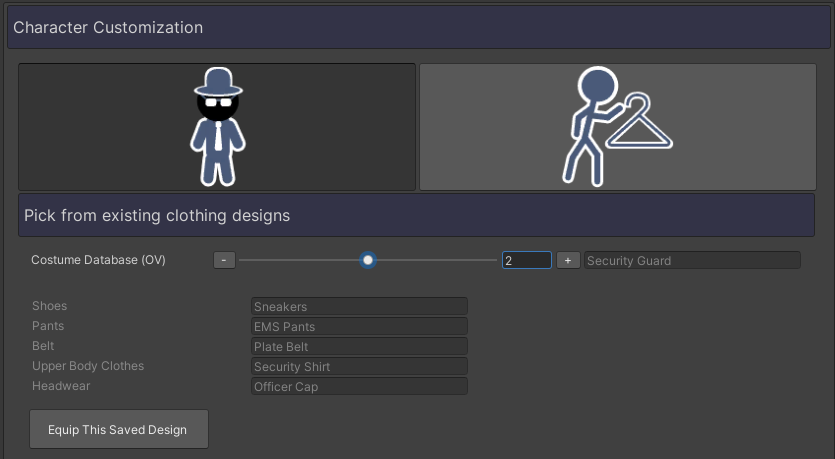Screen dimensions: 835x459
Task: Click the EMS Pants field
Action: click(359, 326)
